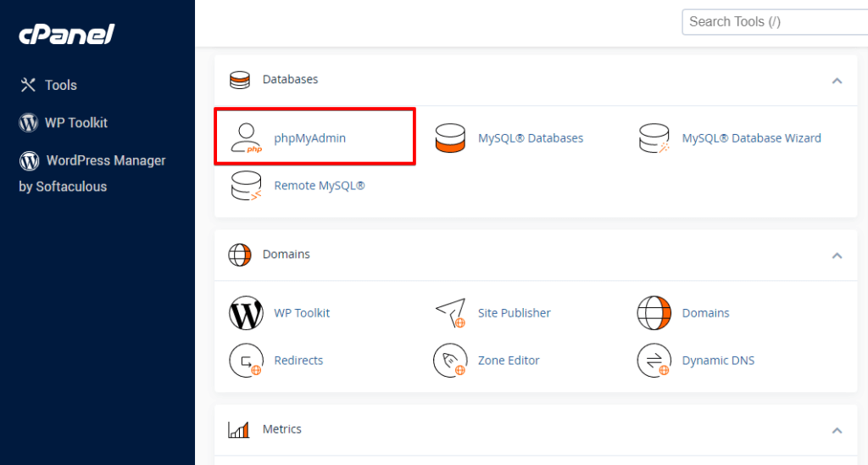Click the Domains section globe icon
Viewport: 868px width, 465px height.
point(240,255)
